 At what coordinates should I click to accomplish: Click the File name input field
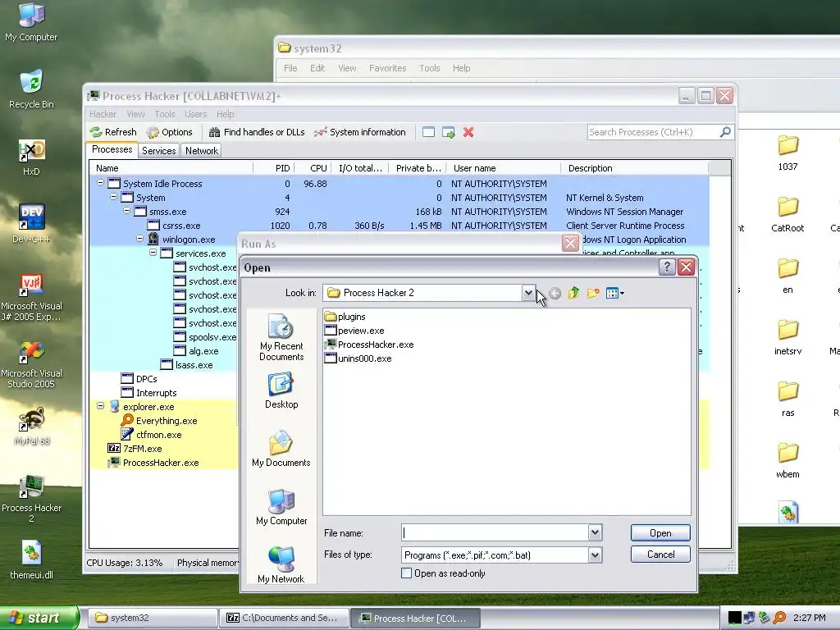pos(495,532)
